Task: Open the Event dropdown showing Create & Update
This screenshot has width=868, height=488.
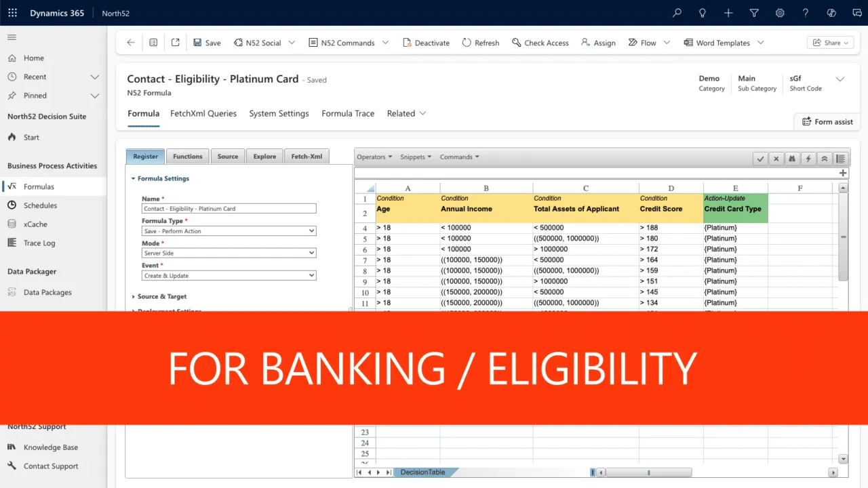Action: [x=229, y=275]
